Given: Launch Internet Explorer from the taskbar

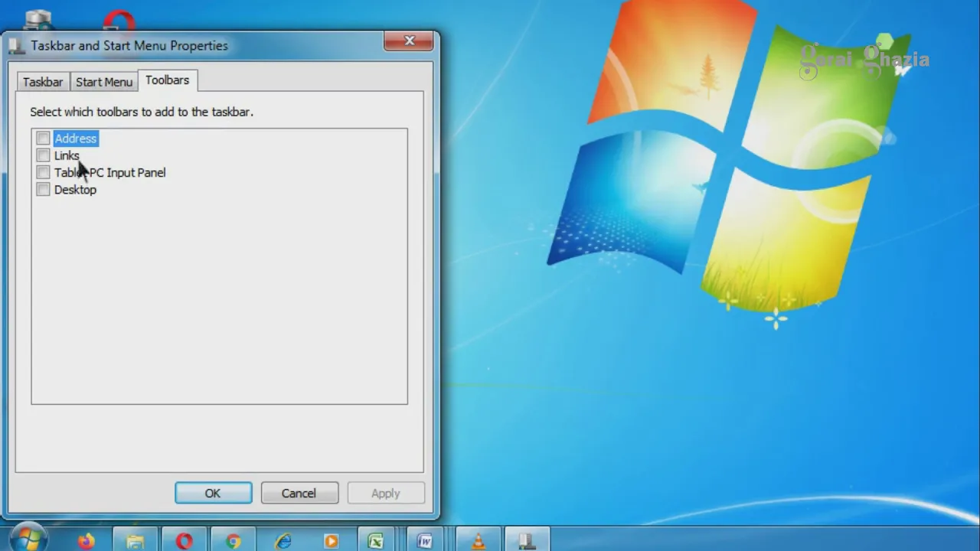Looking at the screenshot, I should 283,541.
